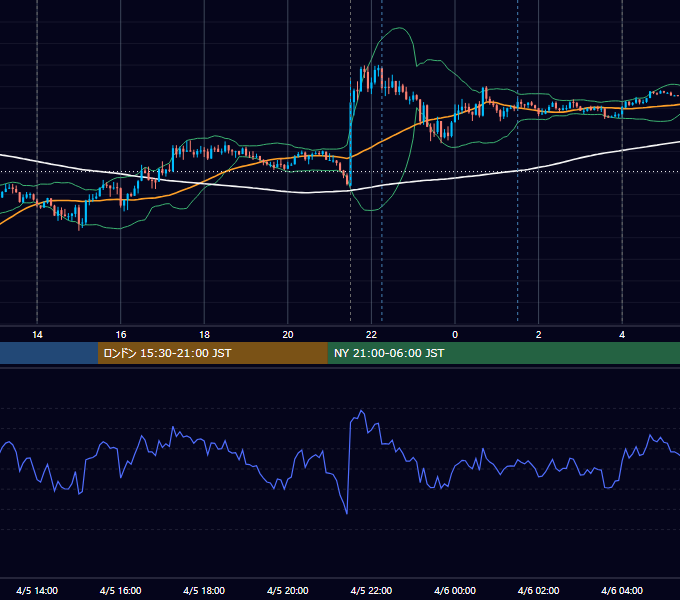This screenshot has width=680, height=600.
Task: Click the 4/5 14:00 date label
Action: click(37, 590)
